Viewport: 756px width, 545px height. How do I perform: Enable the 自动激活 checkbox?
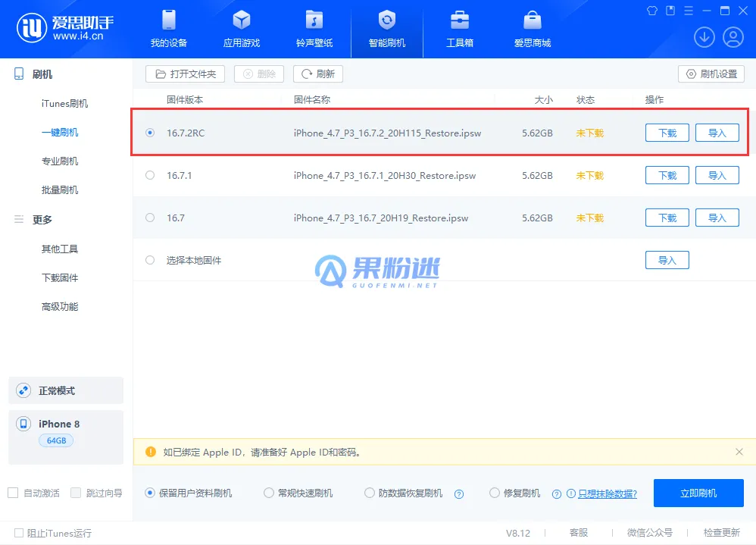pos(13,493)
